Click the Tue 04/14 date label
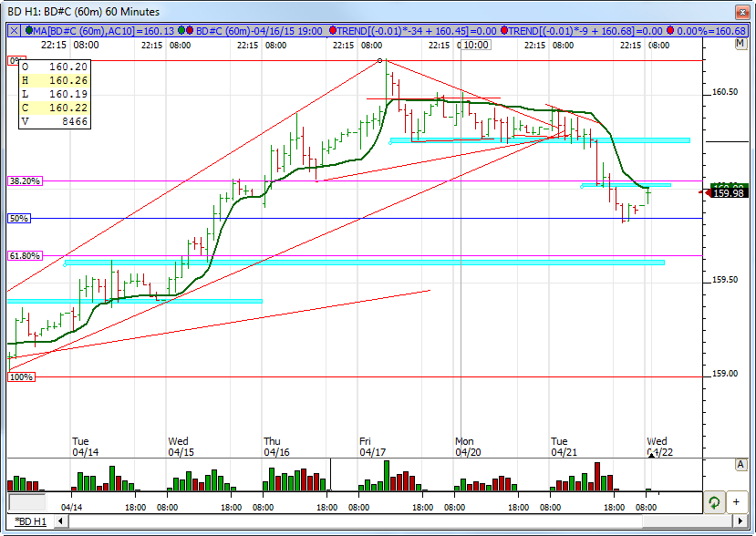 [x=86, y=447]
